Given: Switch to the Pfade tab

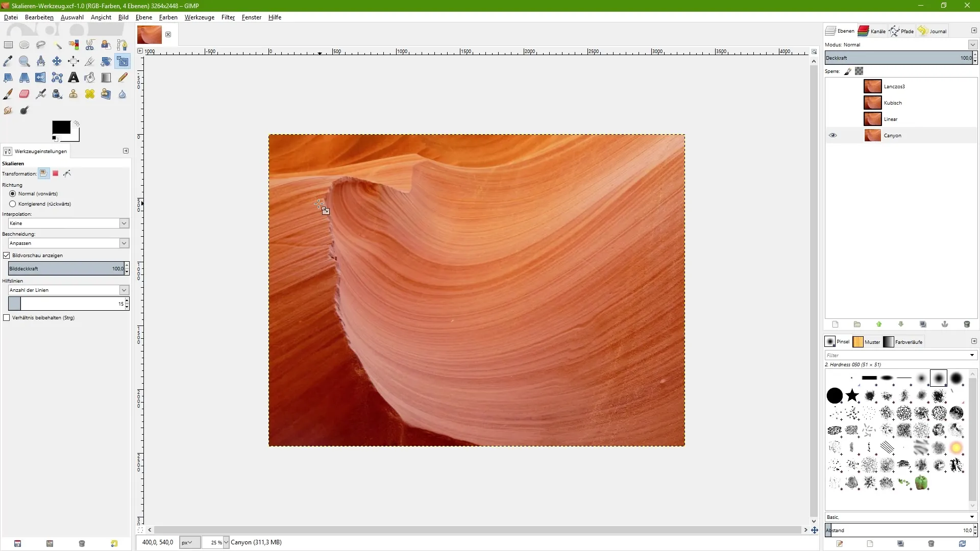Looking at the screenshot, I should click(901, 31).
